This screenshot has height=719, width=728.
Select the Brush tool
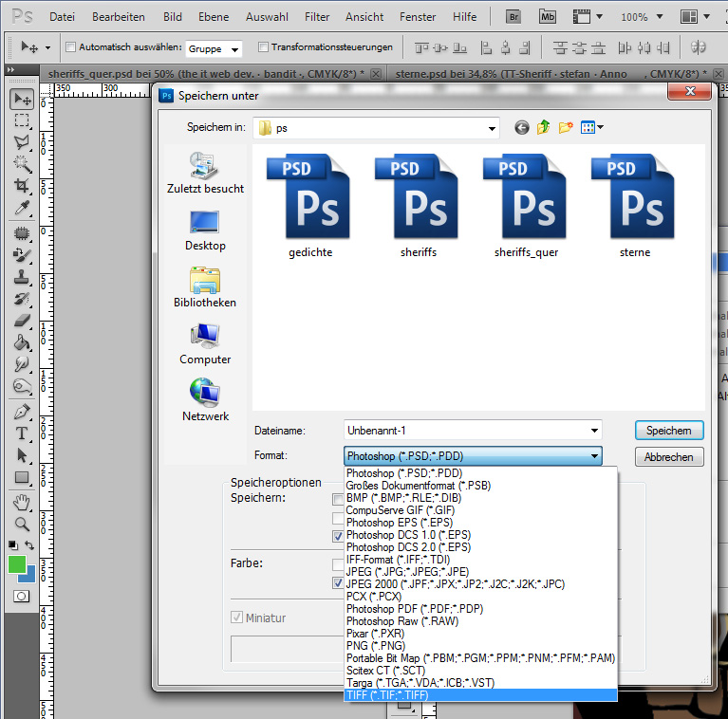(22, 254)
